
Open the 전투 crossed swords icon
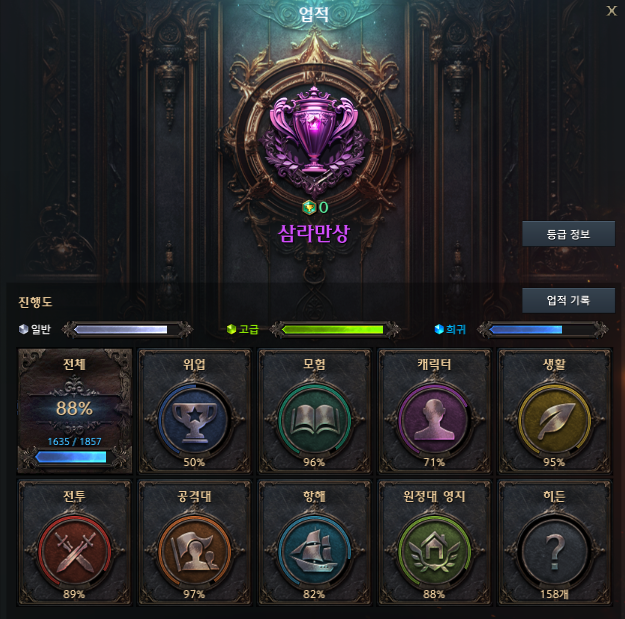[74, 552]
